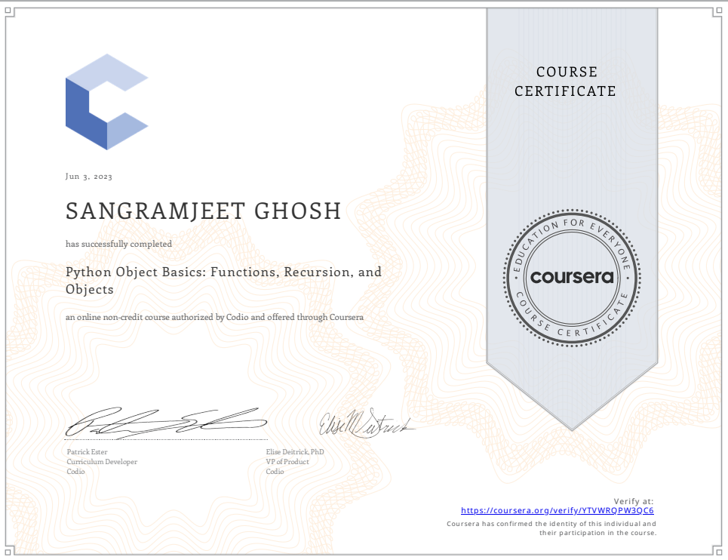
Task: Click the Jun 3, 2023 date
Action: pyautogui.click(x=89, y=177)
